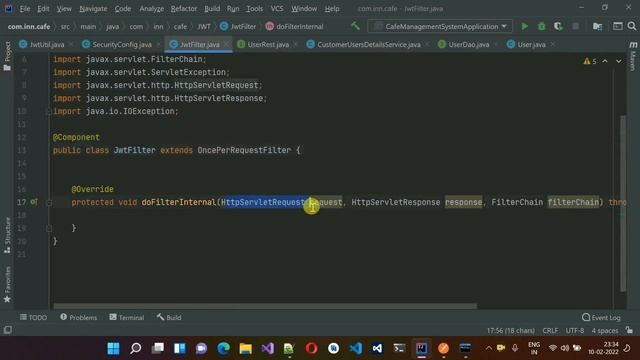Close the JwtFilter.java tab
Viewport: 640px width, 360px height.
tap(226, 44)
